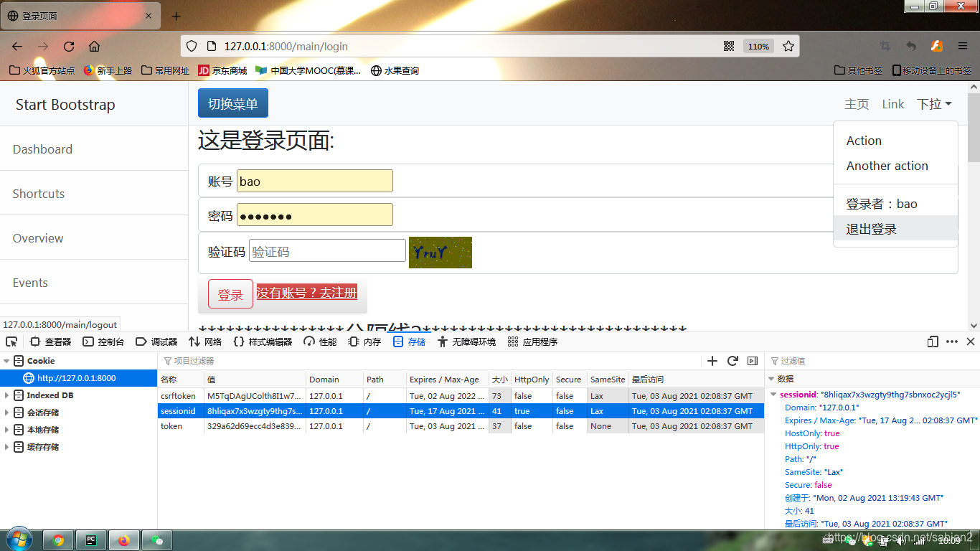This screenshot has height=551, width=980.
Task: Expand the 会话存储 tree node
Action: point(7,413)
